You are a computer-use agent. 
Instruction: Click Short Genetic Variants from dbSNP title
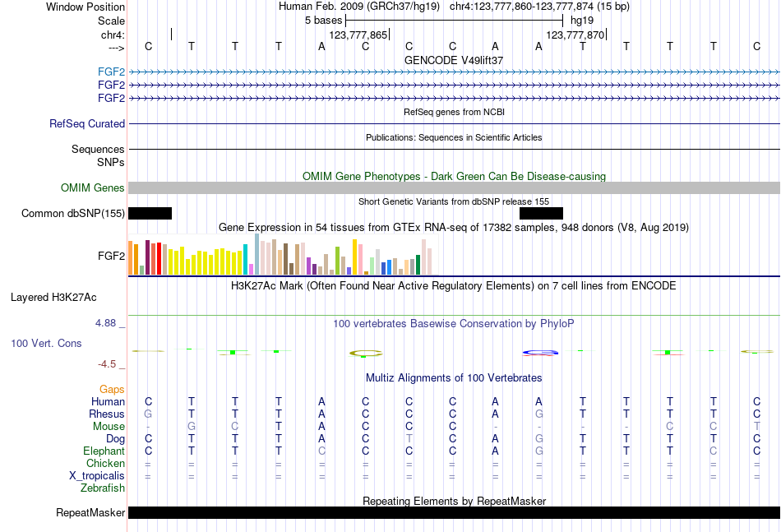pos(454,201)
